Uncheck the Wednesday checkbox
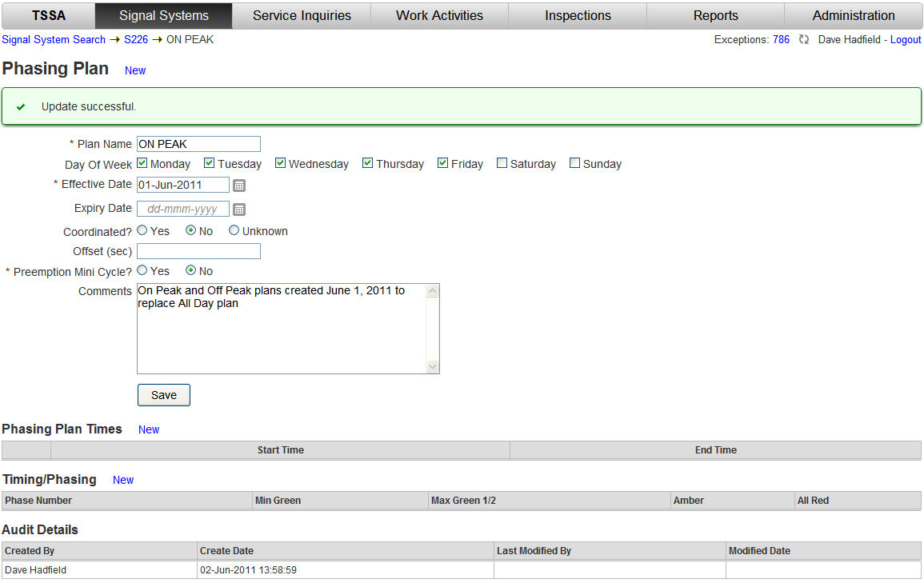This screenshot has width=924, height=583. click(x=281, y=163)
